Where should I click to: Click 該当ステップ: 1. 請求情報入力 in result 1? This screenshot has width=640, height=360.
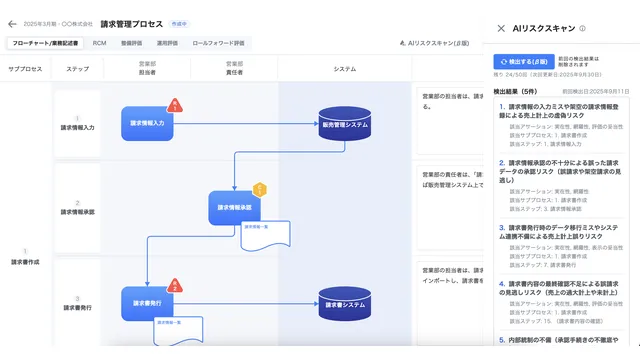(545, 144)
